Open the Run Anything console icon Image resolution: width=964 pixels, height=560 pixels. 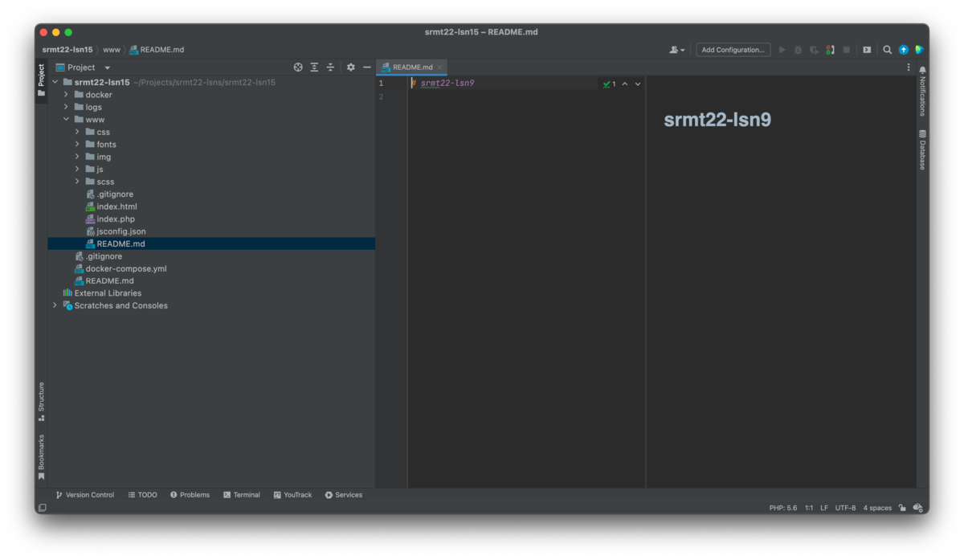pos(867,50)
